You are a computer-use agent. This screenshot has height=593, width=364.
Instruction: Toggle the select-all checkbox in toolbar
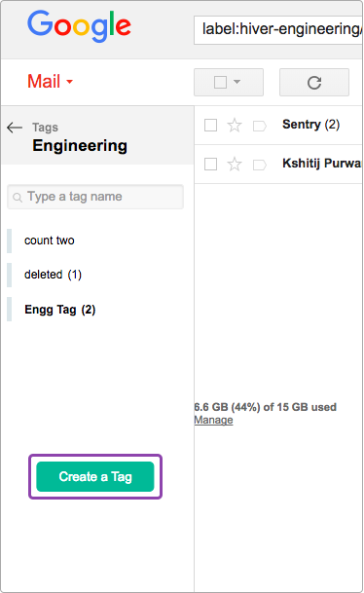pos(220,82)
